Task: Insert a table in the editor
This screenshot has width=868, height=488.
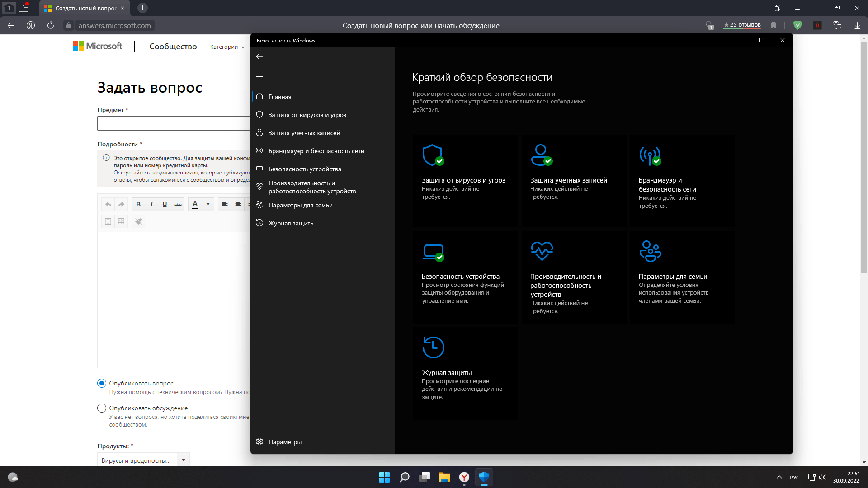Action: 121,221
